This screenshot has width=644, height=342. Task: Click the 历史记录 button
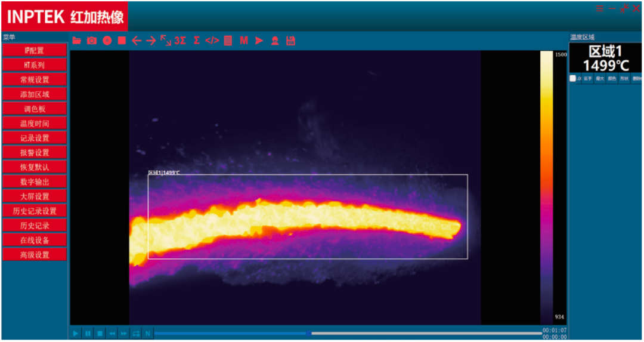(x=35, y=226)
